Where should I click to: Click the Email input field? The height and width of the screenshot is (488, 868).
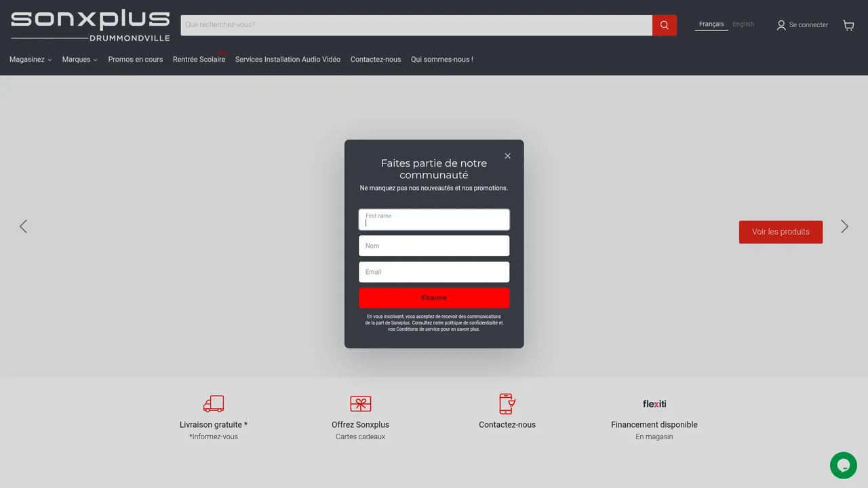pyautogui.click(x=434, y=272)
